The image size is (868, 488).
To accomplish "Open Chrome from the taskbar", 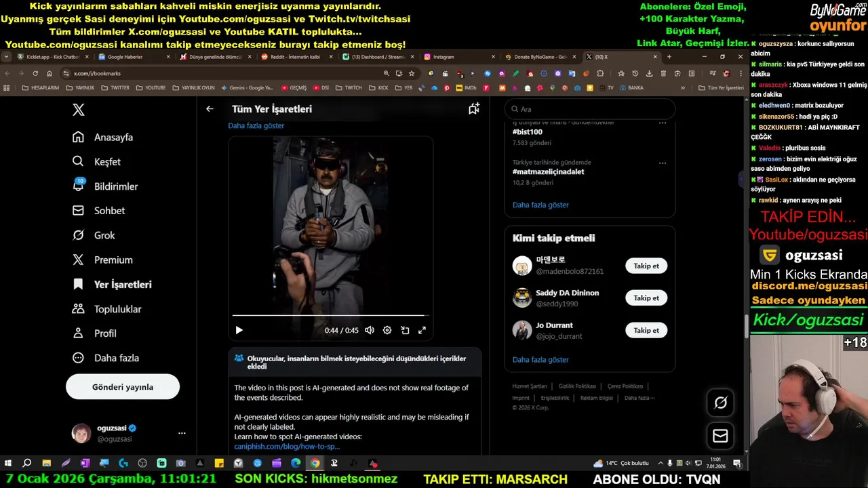I will click(315, 463).
